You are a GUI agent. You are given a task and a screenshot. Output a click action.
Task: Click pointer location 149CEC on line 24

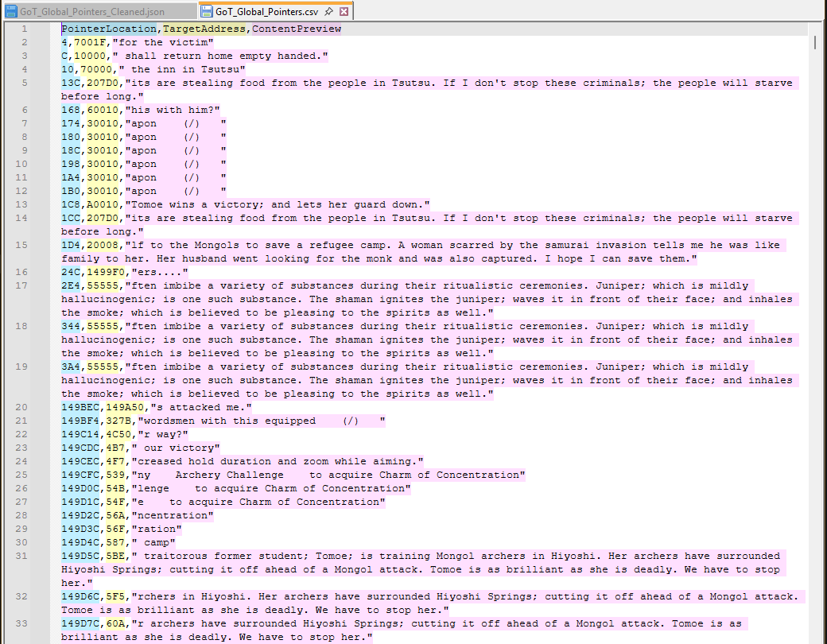coord(80,461)
